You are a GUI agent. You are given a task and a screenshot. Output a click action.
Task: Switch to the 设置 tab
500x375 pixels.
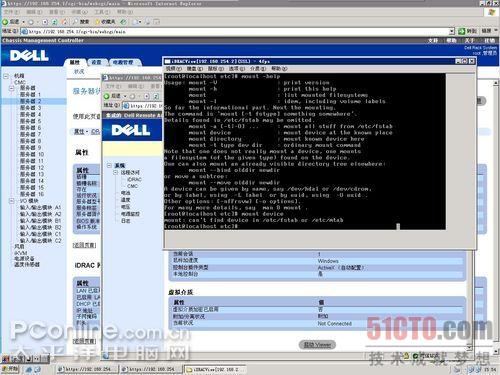pyautogui.click(x=96, y=62)
